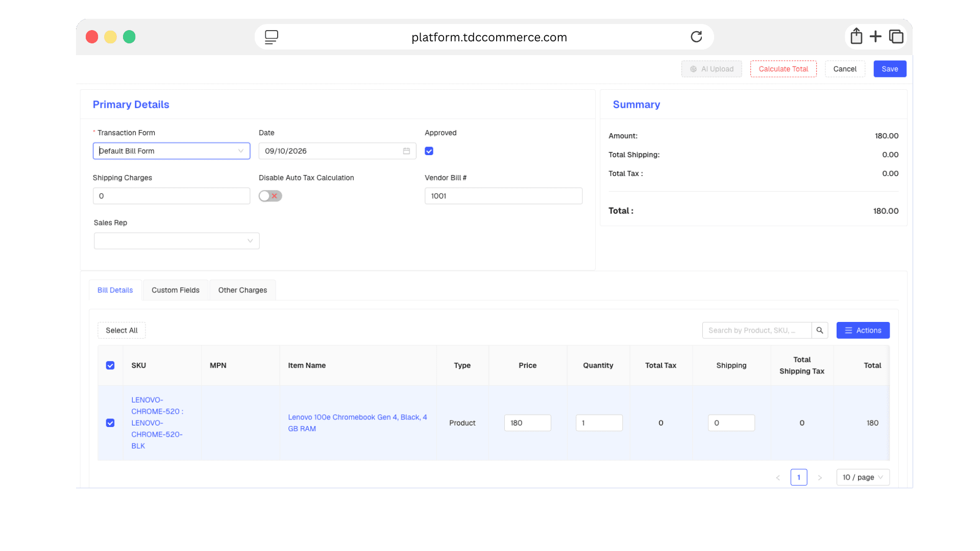The image size is (980, 551).
Task: Click the browser address bar URL
Action: (489, 37)
